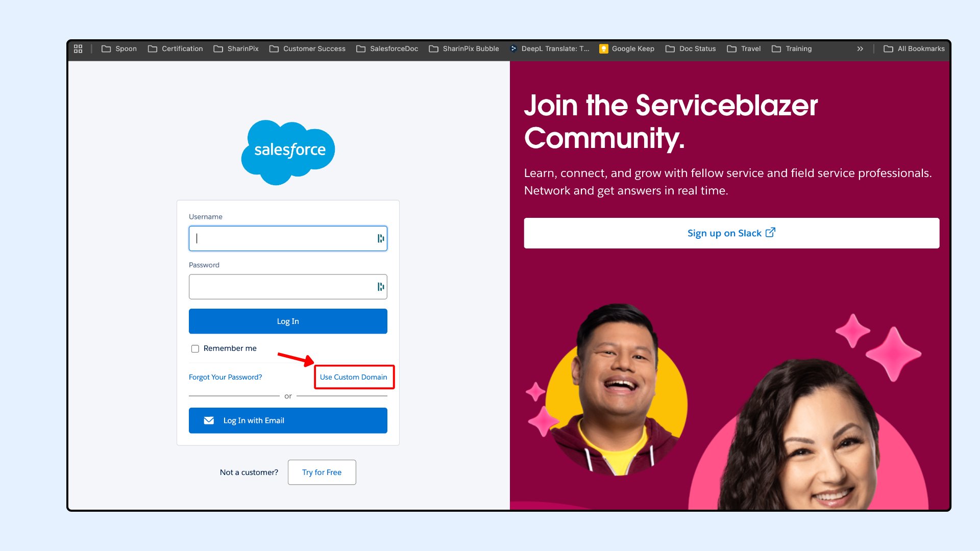
Task: Click the Salesforce cloud logo
Action: tap(288, 152)
